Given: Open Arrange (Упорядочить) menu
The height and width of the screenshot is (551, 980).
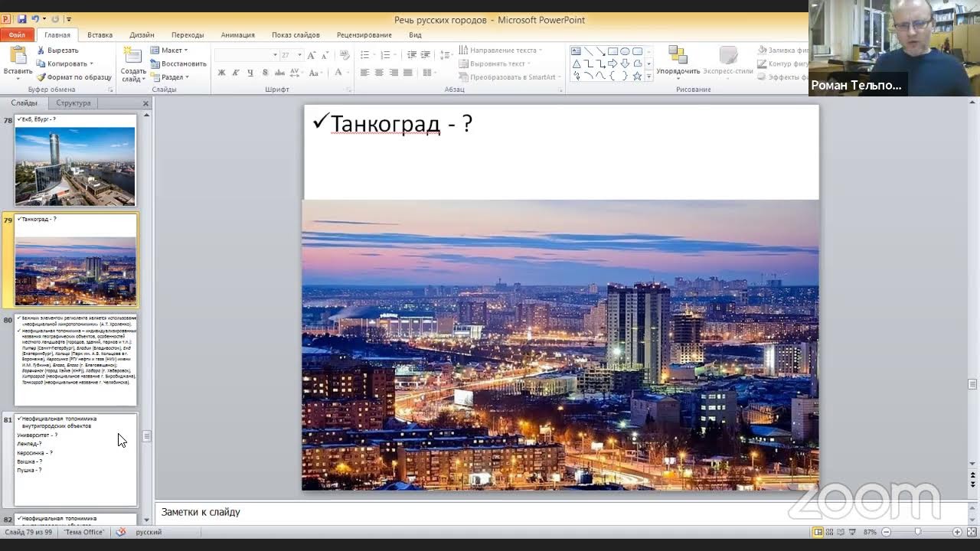Looking at the screenshot, I should [678, 61].
